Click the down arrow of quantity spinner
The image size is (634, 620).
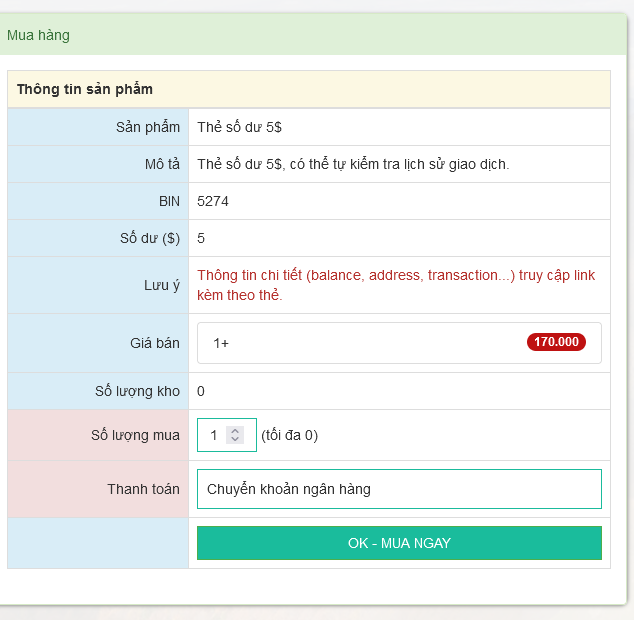point(235,439)
